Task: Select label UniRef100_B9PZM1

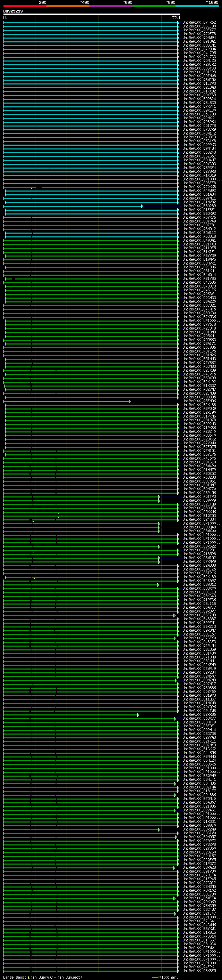Action: click(199, 623)
